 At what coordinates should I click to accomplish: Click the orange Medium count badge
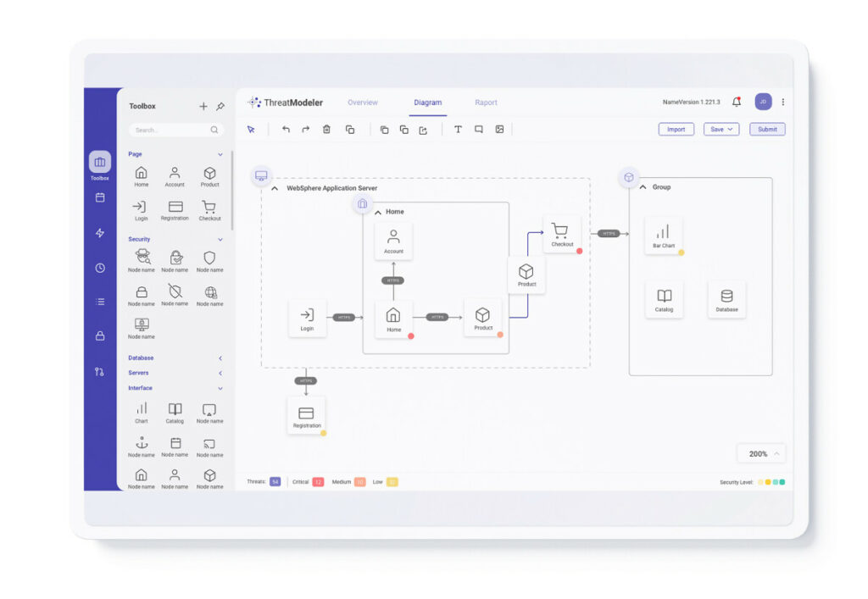(x=359, y=482)
